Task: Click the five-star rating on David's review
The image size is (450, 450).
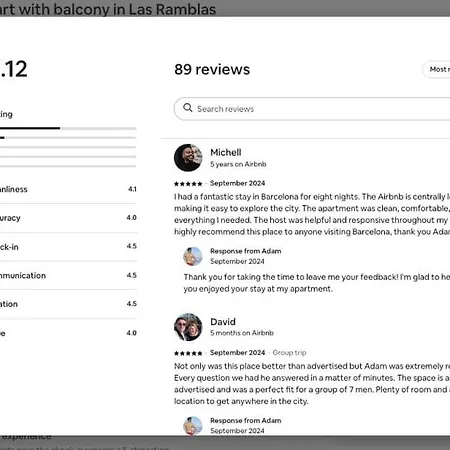Action: pyautogui.click(x=188, y=353)
